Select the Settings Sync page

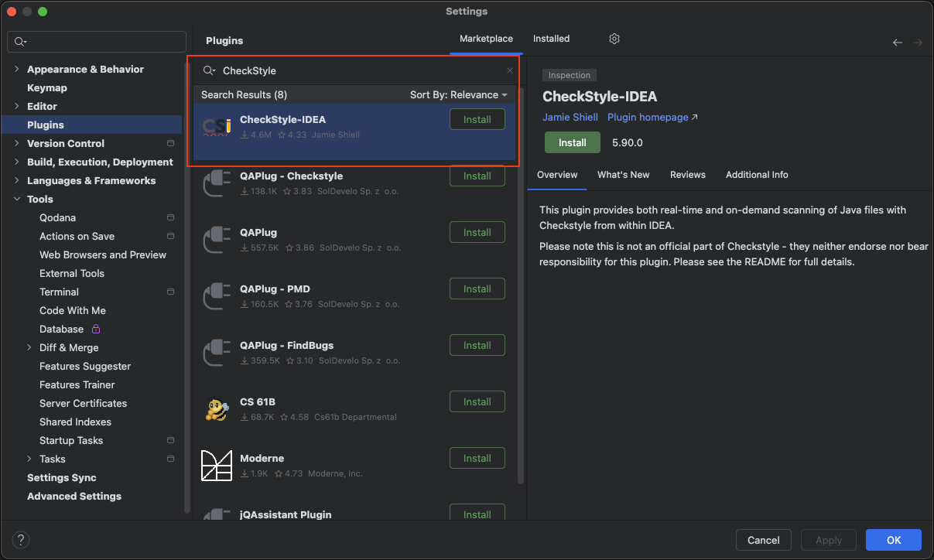pyautogui.click(x=62, y=477)
